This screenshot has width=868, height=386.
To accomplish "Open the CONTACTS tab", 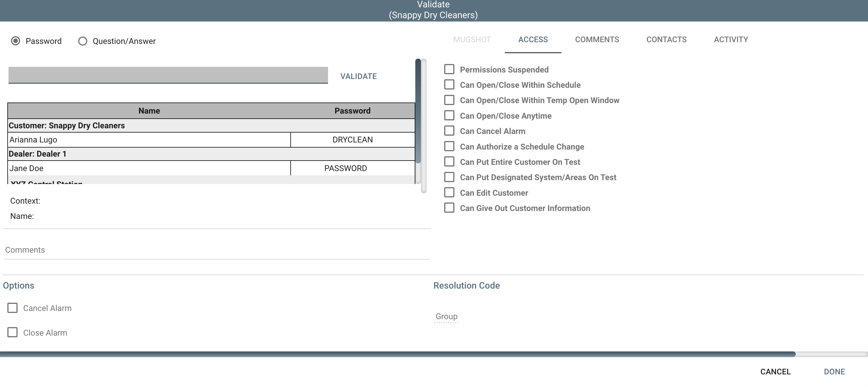I will point(666,40).
